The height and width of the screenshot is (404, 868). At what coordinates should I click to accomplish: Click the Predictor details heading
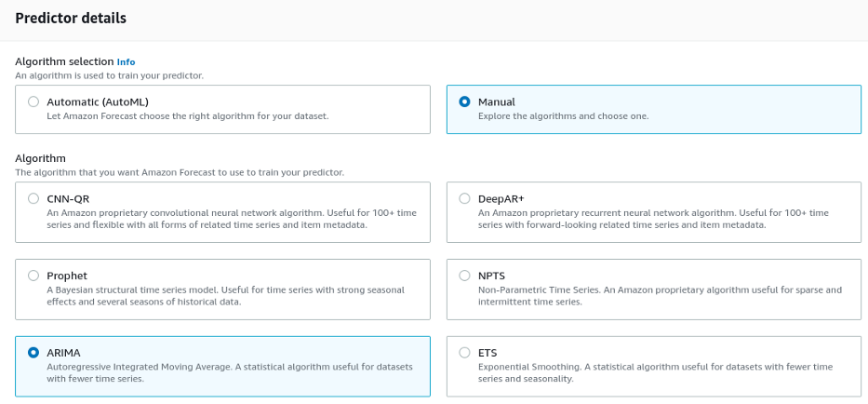pyautogui.click(x=71, y=18)
